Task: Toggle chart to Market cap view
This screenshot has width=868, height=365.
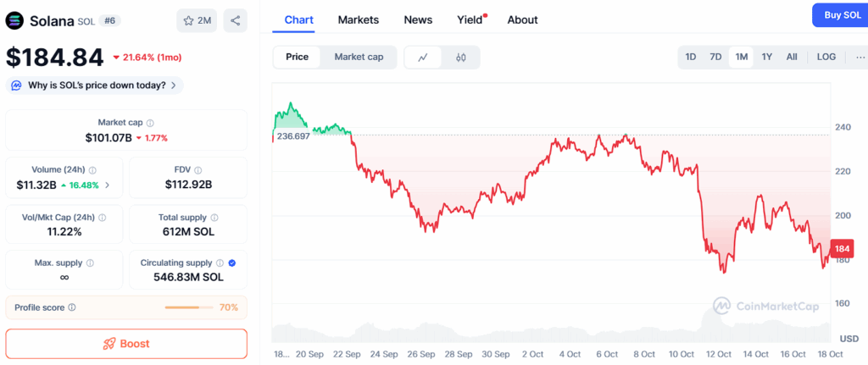Action: click(x=359, y=57)
